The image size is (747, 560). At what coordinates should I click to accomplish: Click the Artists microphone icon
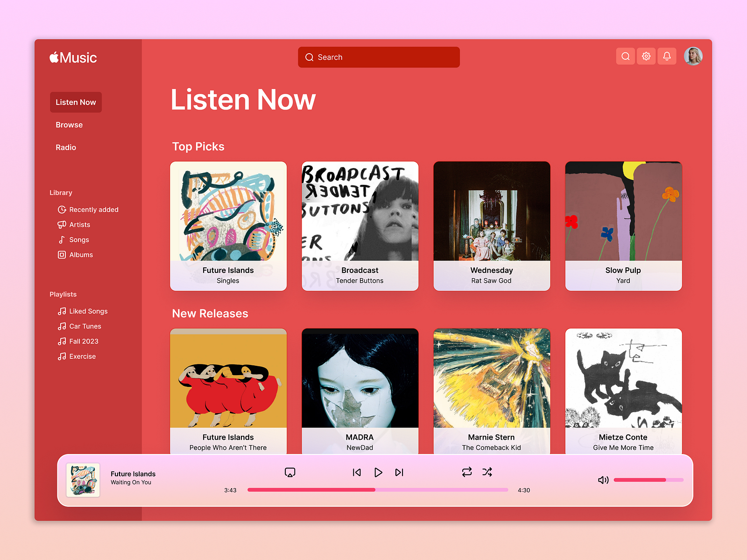pyautogui.click(x=62, y=224)
